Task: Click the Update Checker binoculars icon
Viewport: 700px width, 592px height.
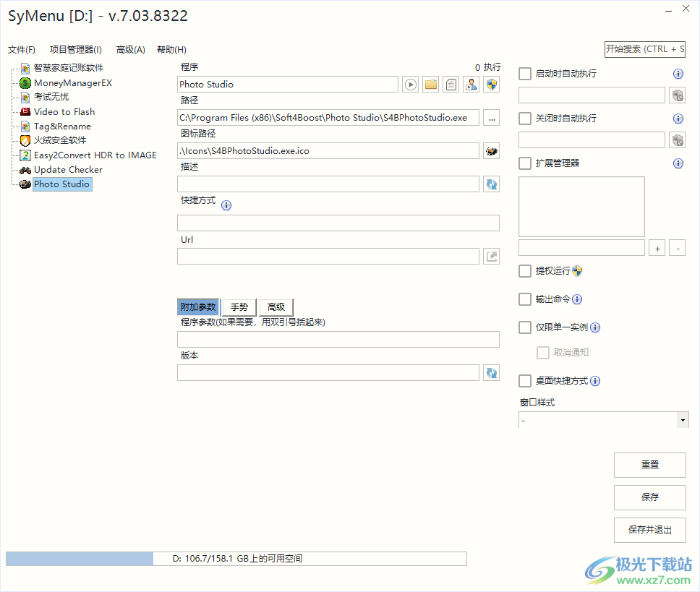Action: tap(25, 170)
